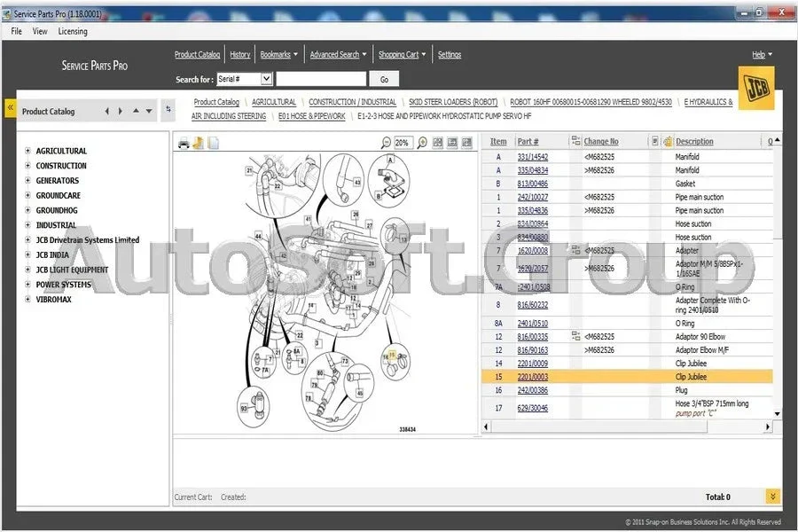Open the Licensing menu

point(73,31)
